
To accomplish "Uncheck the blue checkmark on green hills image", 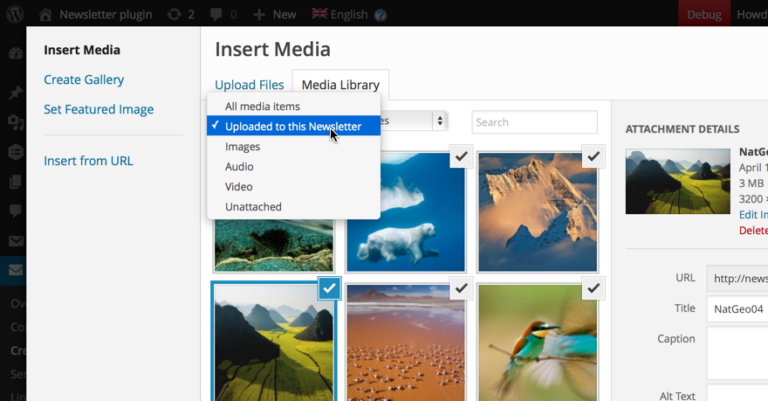I will pos(329,288).
